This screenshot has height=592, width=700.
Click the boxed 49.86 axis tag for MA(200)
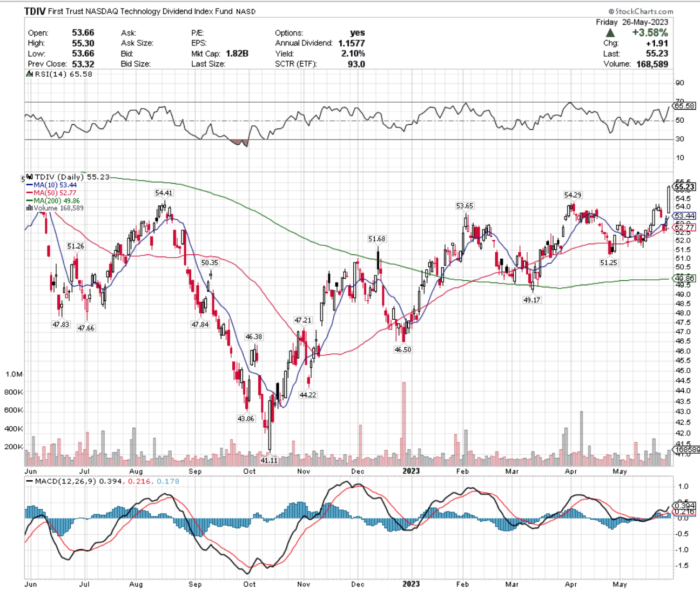[x=684, y=278]
